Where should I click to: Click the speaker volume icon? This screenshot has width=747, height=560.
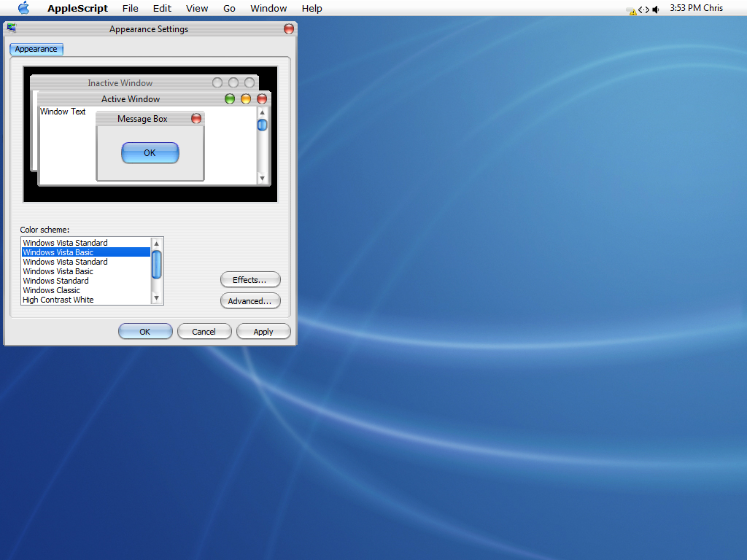(x=656, y=9)
